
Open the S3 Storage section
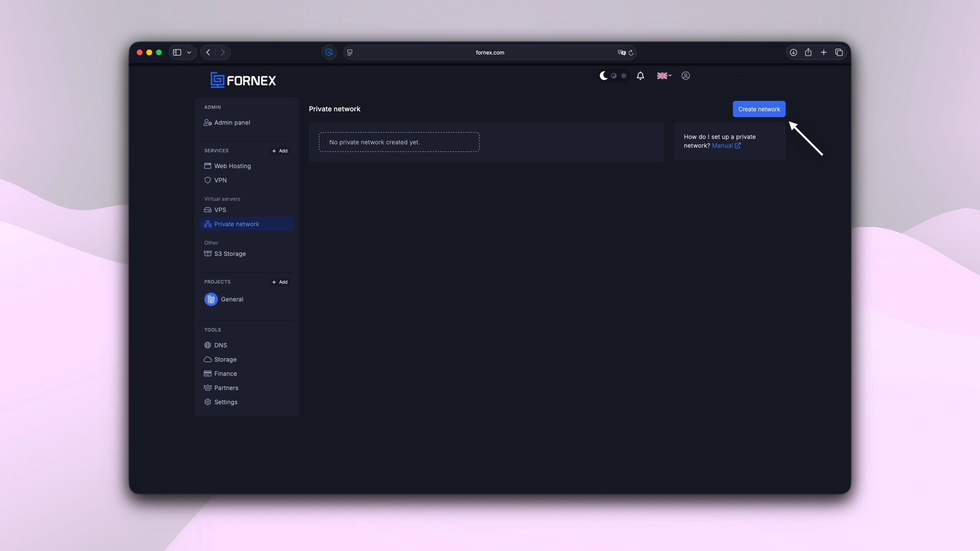230,254
